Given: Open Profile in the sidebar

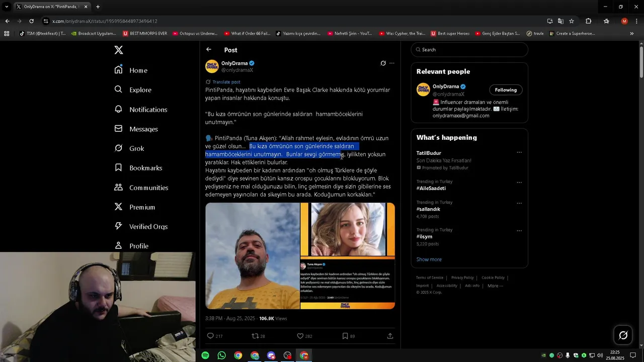Looking at the screenshot, I should [131, 246].
